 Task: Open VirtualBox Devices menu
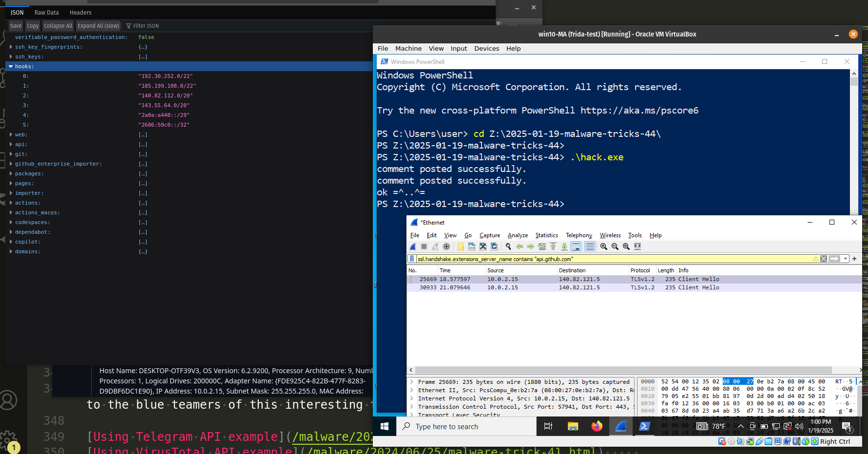pos(486,49)
